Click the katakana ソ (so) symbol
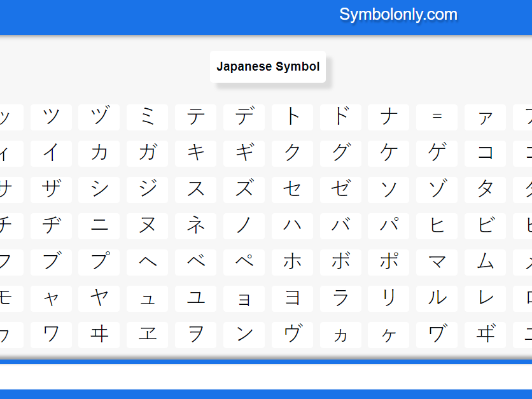Viewport: 532px width, 399px height. (x=388, y=190)
